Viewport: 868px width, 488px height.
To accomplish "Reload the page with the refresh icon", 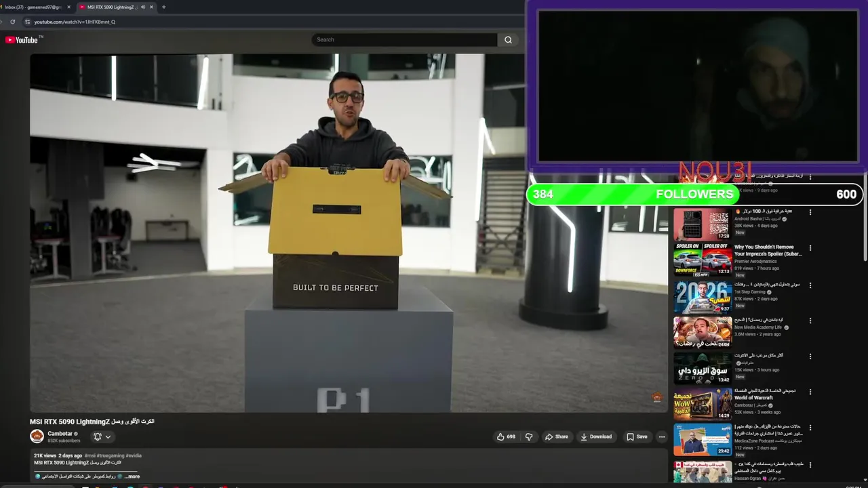I will click(x=12, y=22).
